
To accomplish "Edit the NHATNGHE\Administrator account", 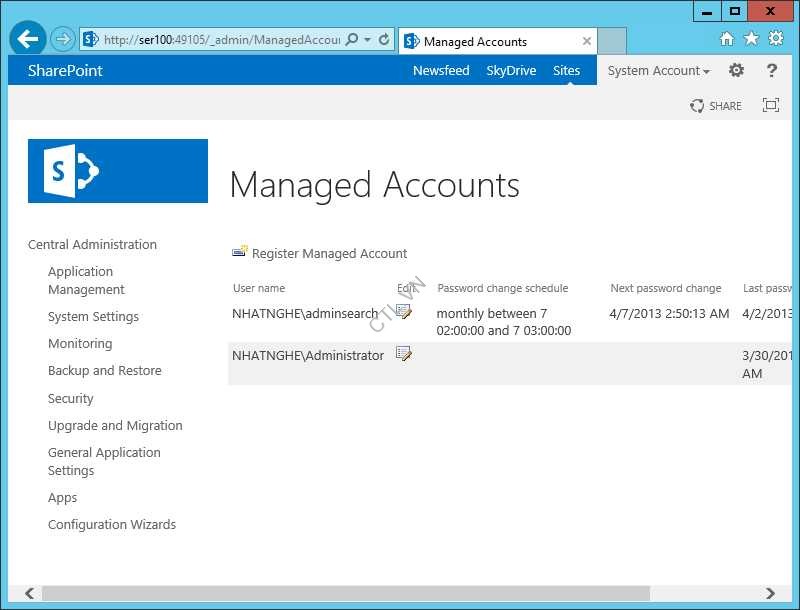I will point(404,353).
